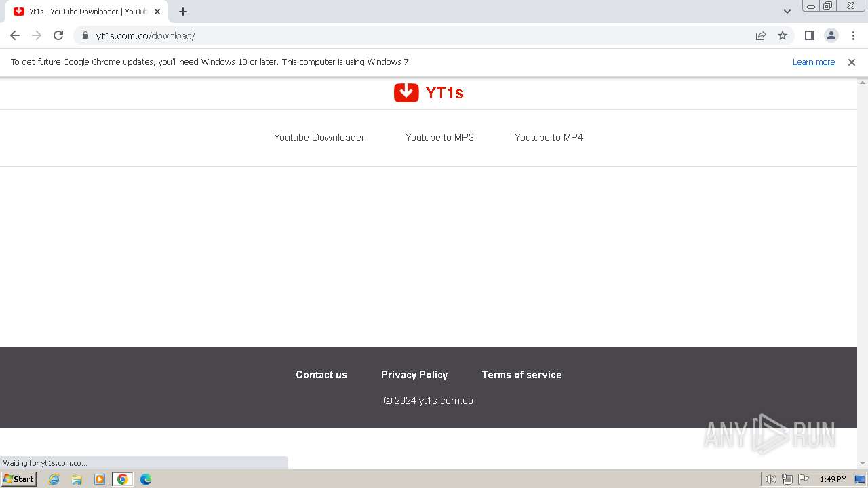Click the Chrome taskbar icon
Viewport: 868px width, 488px height.
pos(123,479)
